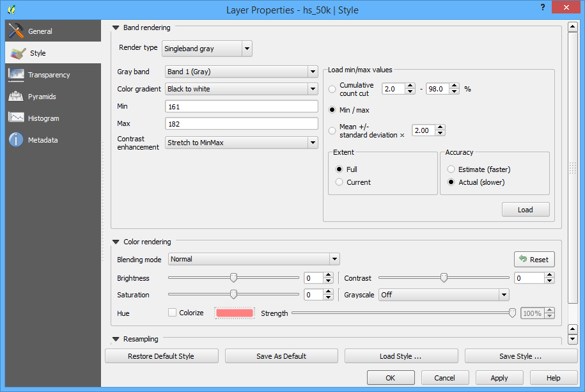Click the Apply button
585x392 pixels.
click(499, 378)
